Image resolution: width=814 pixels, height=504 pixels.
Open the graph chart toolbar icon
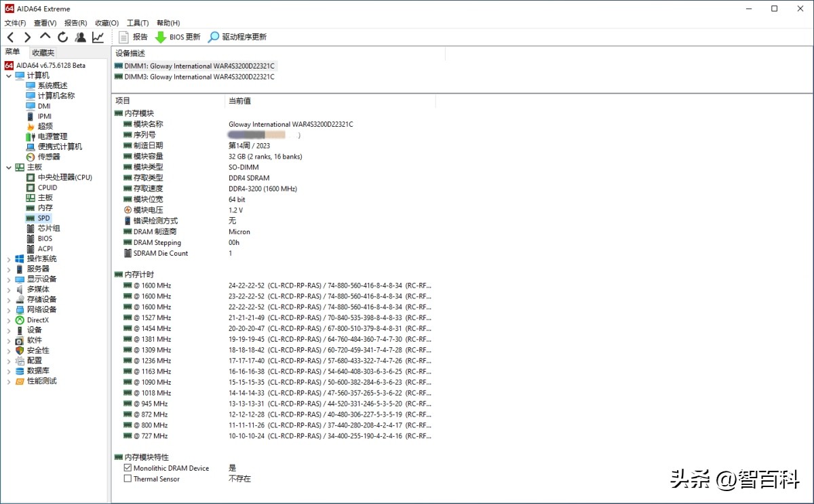[98, 37]
